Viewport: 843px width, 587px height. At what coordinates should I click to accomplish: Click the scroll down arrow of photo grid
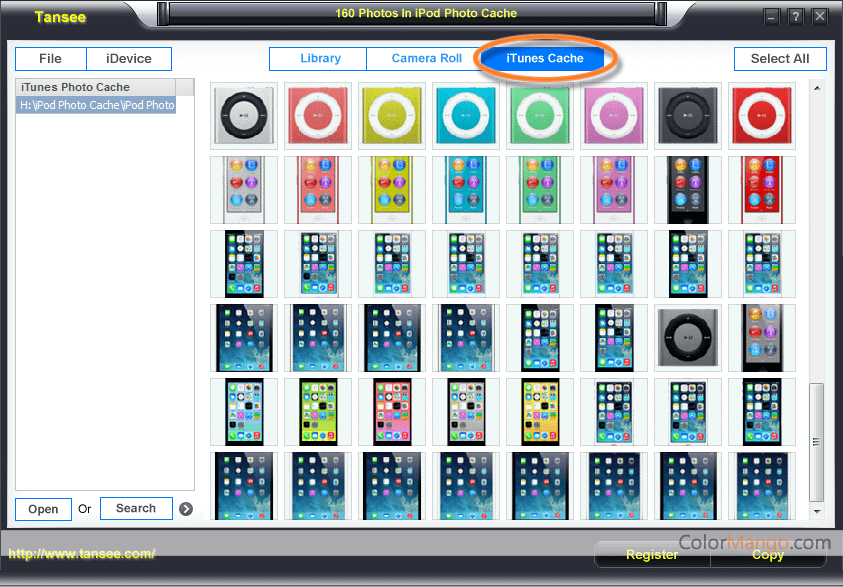817,511
